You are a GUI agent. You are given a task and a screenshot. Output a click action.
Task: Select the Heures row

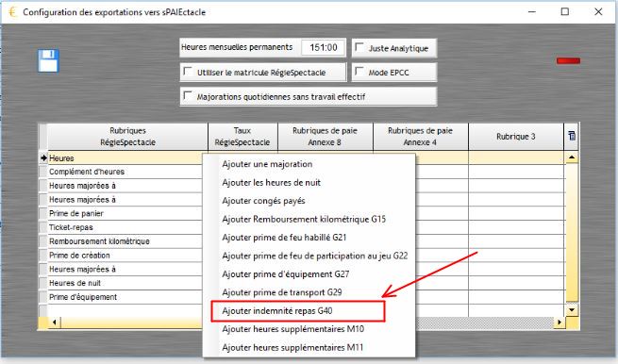tap(125, 158)
